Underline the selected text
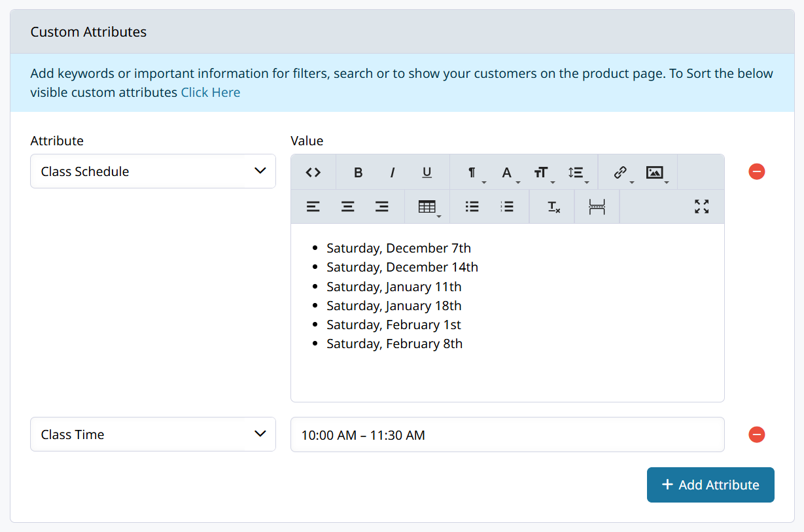The height and width of the screenshot is (532, 804). click(427, 172)
